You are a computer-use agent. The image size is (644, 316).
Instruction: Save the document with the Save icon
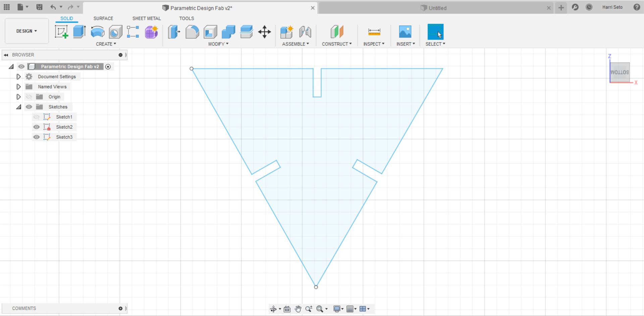pos(39,7)
